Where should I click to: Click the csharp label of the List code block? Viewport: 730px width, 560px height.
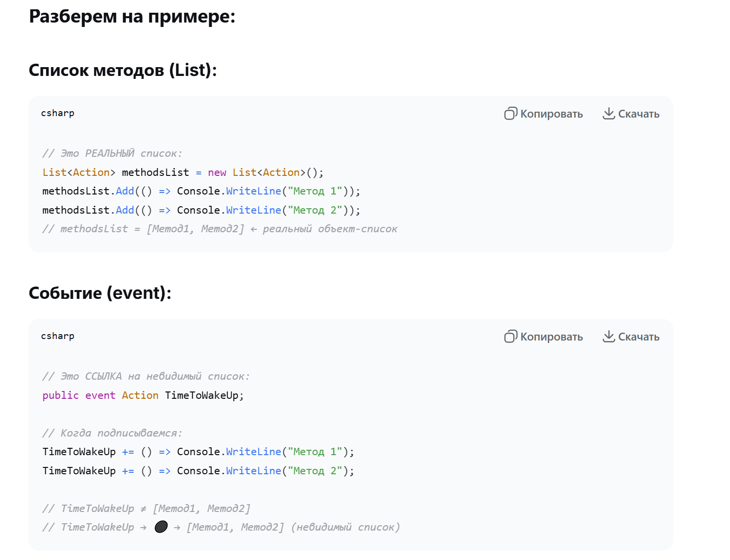[58, 113]
